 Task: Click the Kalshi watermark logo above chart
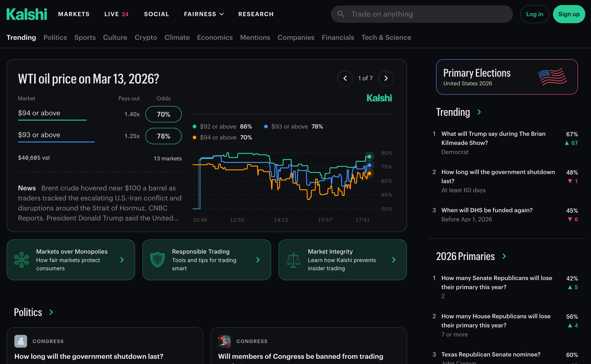click(379, 98)
